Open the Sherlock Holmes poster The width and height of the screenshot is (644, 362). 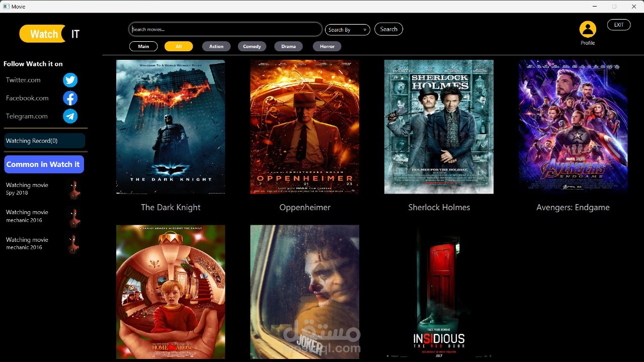point(439,127)
